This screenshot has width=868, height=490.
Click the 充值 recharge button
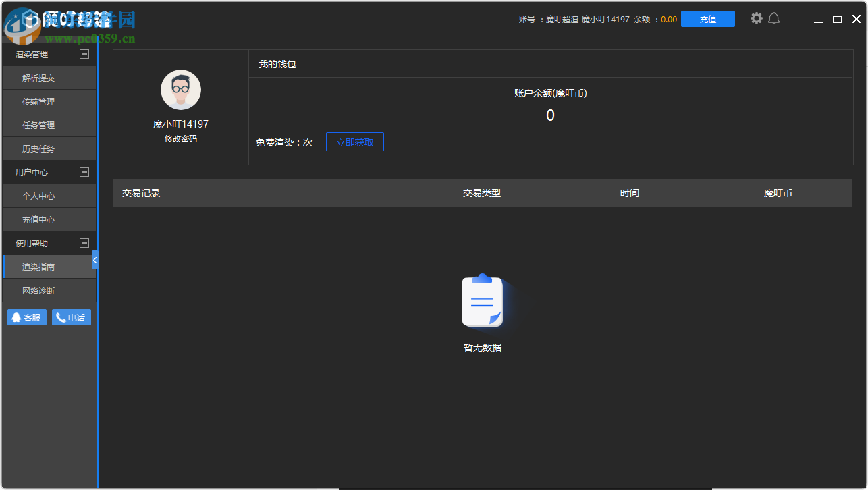pyautogui.click(x=707, y=18)
